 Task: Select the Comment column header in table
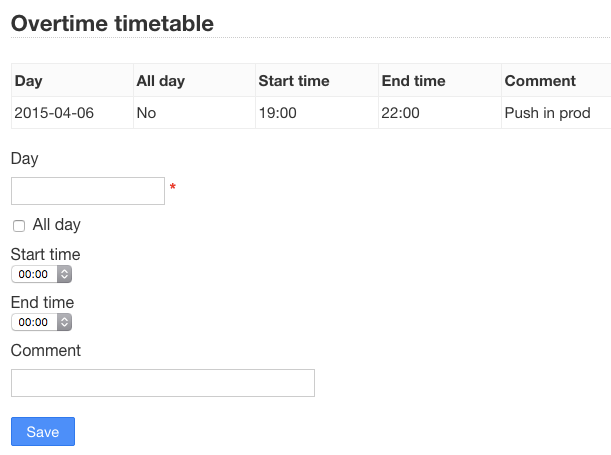pos(540,81)
